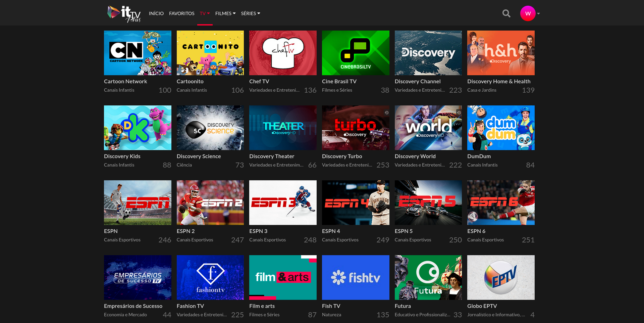
Task: Expand the TV dropdown menu
Action: click(x=205, y=13)
